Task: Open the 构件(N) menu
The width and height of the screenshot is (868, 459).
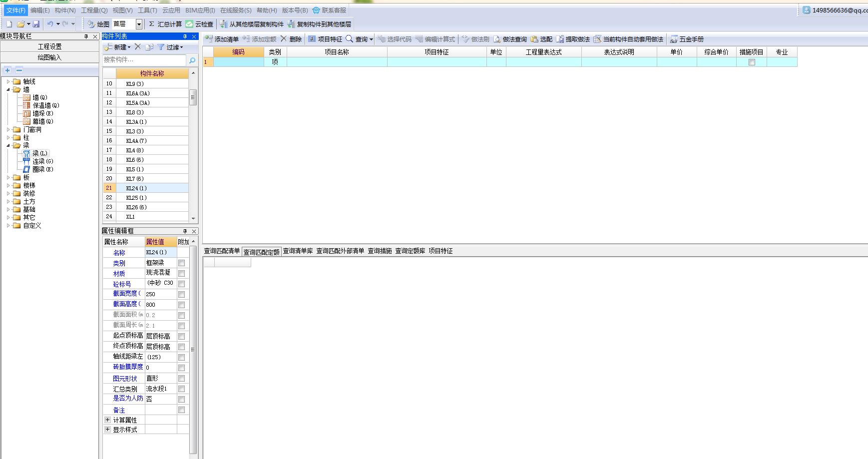Action: 65,10
